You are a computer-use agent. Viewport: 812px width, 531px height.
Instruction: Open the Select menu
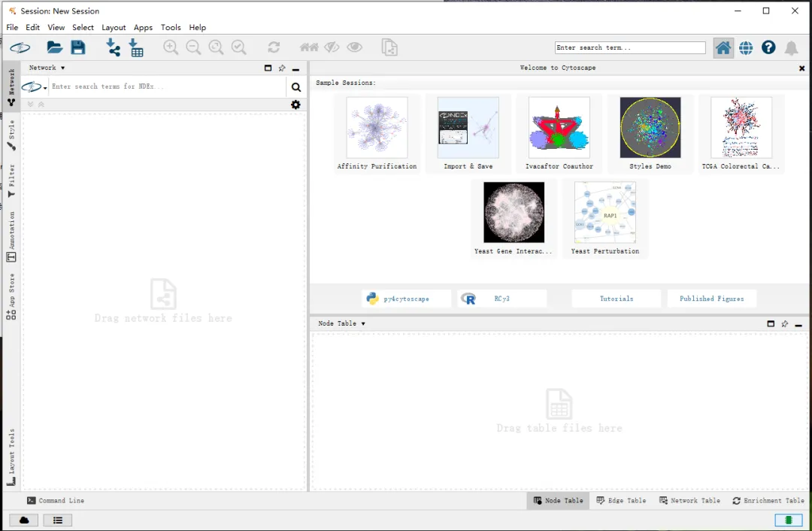(x=83, y=28)
